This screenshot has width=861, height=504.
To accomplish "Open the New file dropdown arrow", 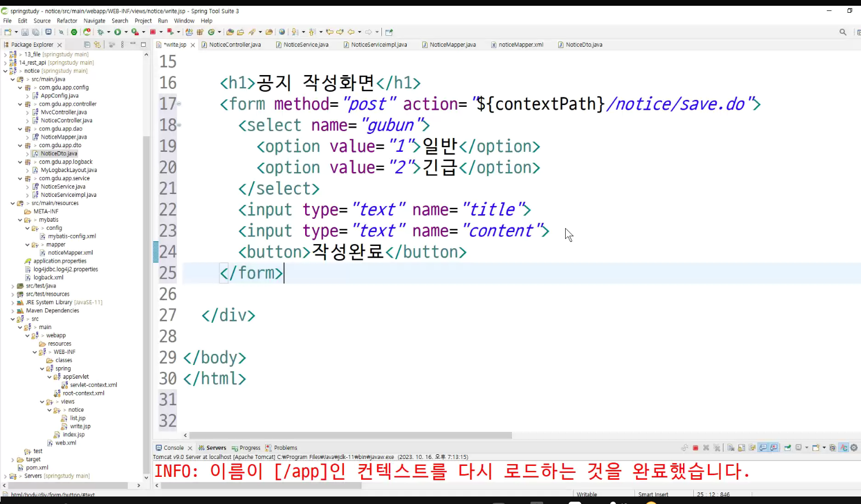I will (x=16, y=32).
